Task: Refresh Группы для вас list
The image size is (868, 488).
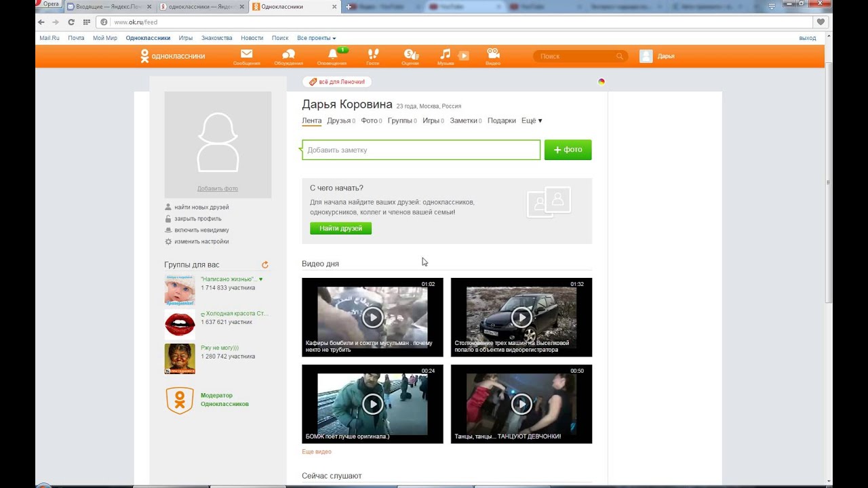Action: pyautogui.click(x=265, y=265)
